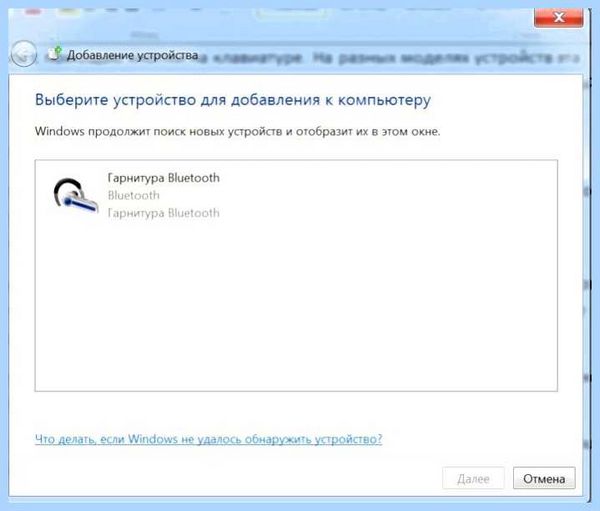Open the help link about undetected devices
The height and width of the screenshot is (511, 600).
(209, 439)
